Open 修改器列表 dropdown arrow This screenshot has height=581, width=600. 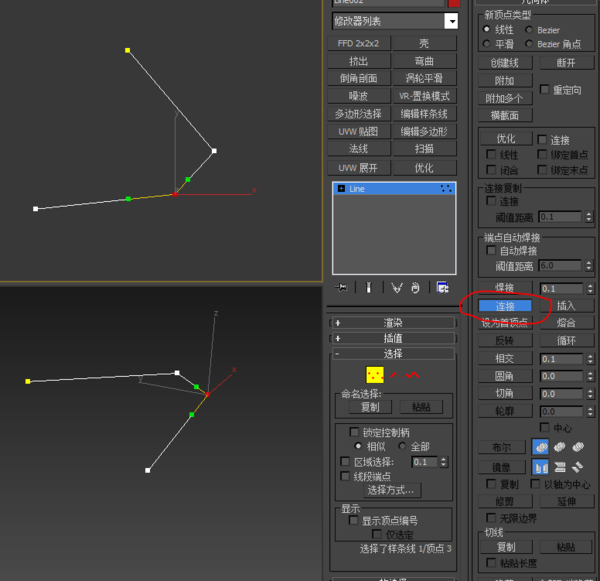click(451, 21)
